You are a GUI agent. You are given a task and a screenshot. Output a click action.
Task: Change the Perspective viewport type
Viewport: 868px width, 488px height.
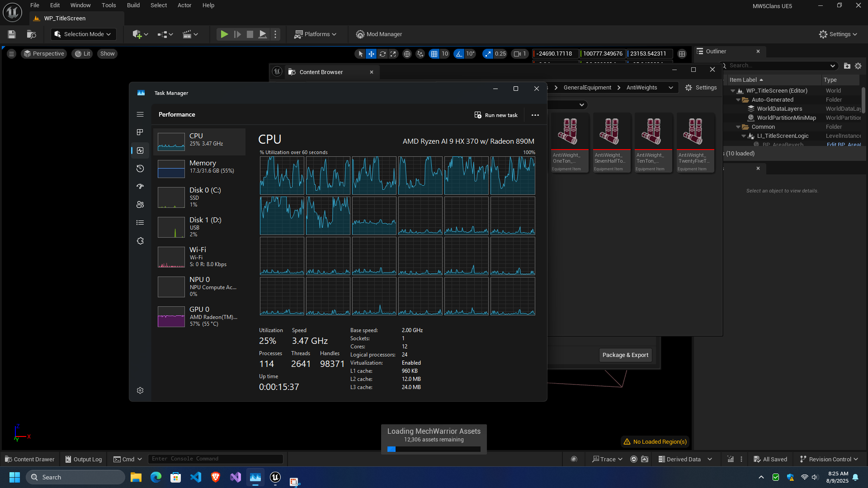44,54
